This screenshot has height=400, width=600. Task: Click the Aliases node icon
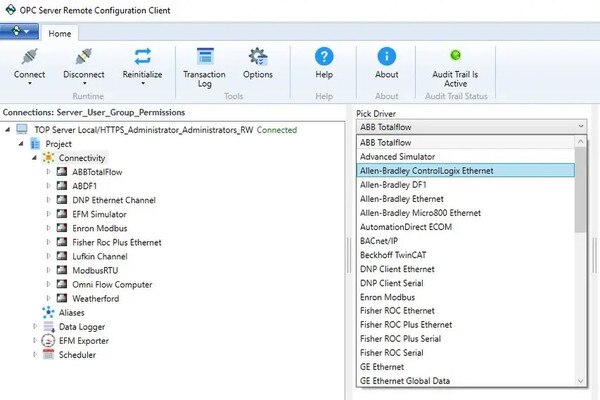tap(48, 312)
